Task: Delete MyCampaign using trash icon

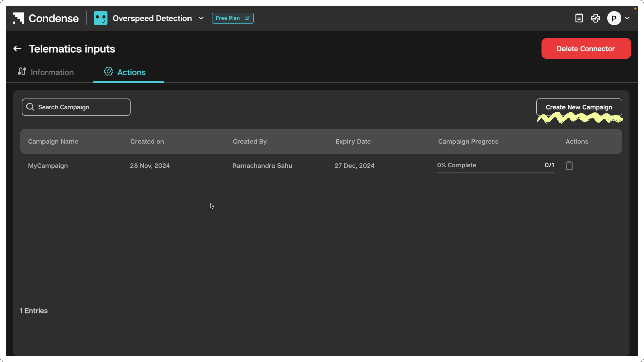Action: [569, 166]
